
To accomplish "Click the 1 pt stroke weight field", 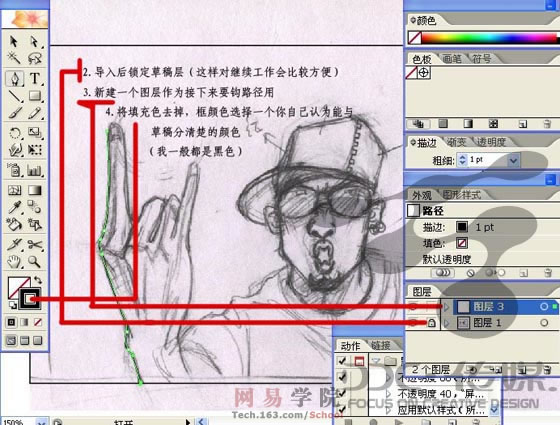I will pos(487,160).
